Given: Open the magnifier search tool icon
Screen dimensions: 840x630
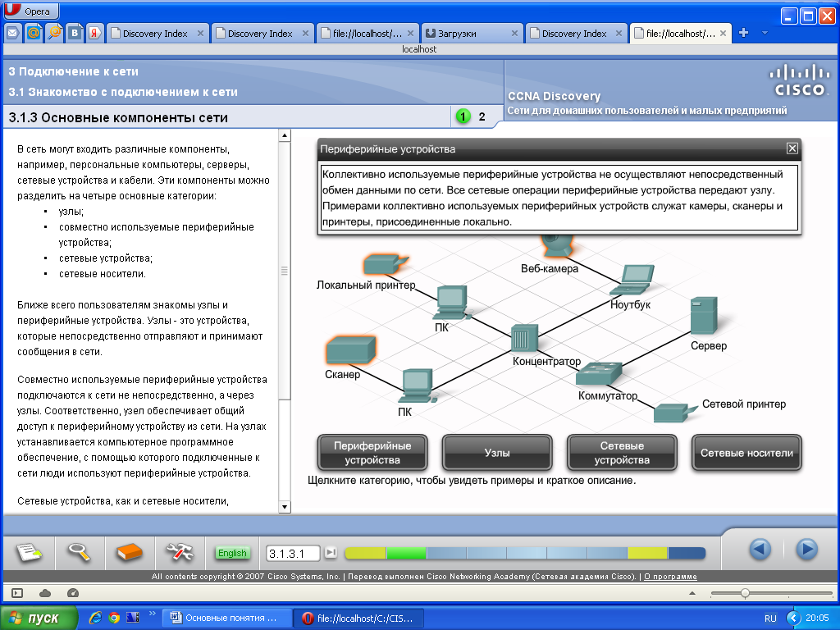Looking at the screenshot, I should pyautogui.click(x=79, y=552).
